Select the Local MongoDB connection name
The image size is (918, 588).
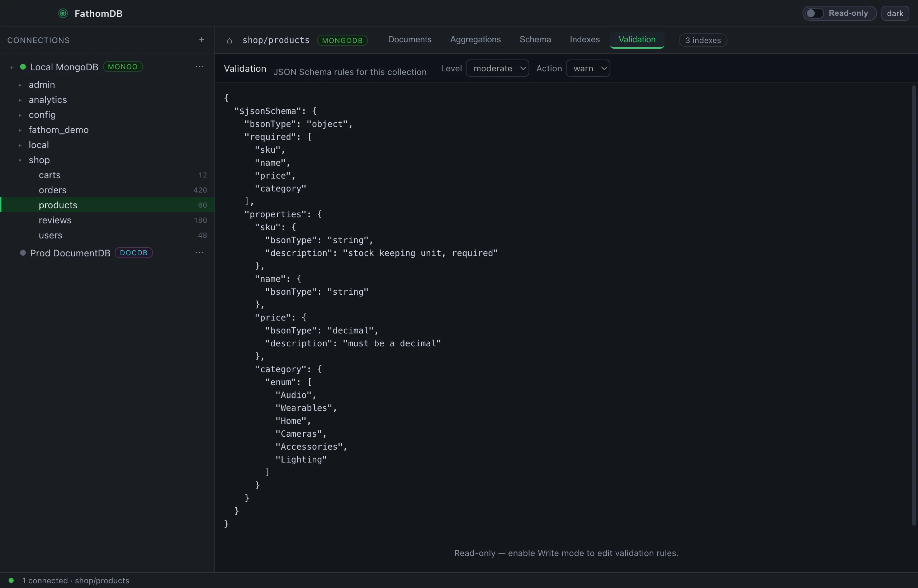64,67
